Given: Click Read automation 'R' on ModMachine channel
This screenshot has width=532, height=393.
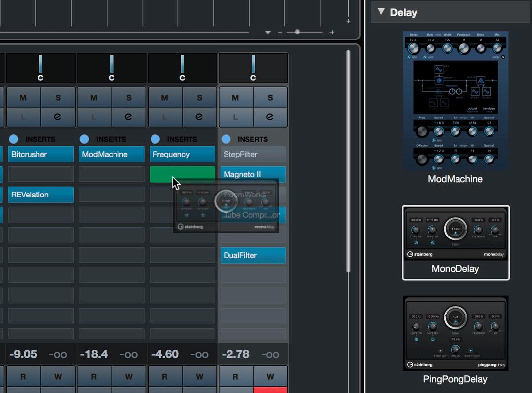Looking at the screenshot, I should click(94, 376).
